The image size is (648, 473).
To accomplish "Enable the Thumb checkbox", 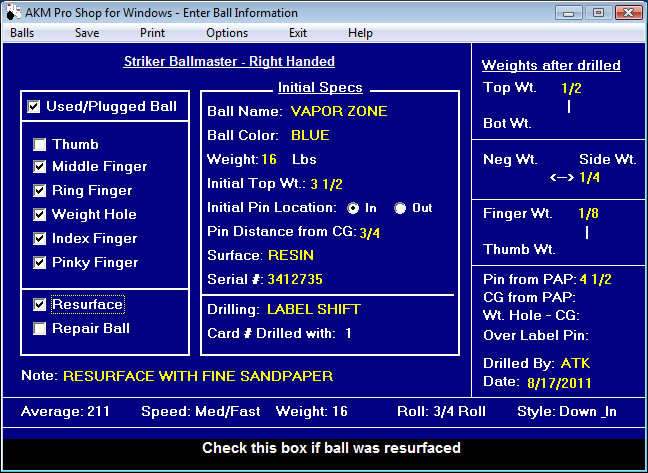I will click(x=40, y=144).
